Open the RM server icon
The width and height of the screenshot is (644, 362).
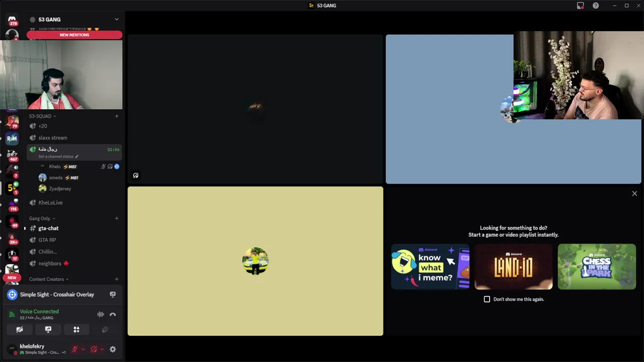(12, 138)
